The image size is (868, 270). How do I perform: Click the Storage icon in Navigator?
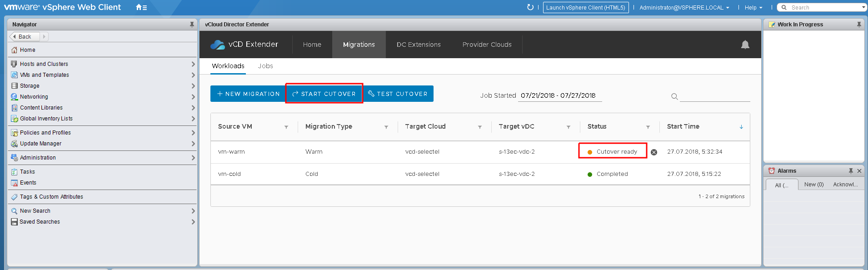[x=14, y=86]
